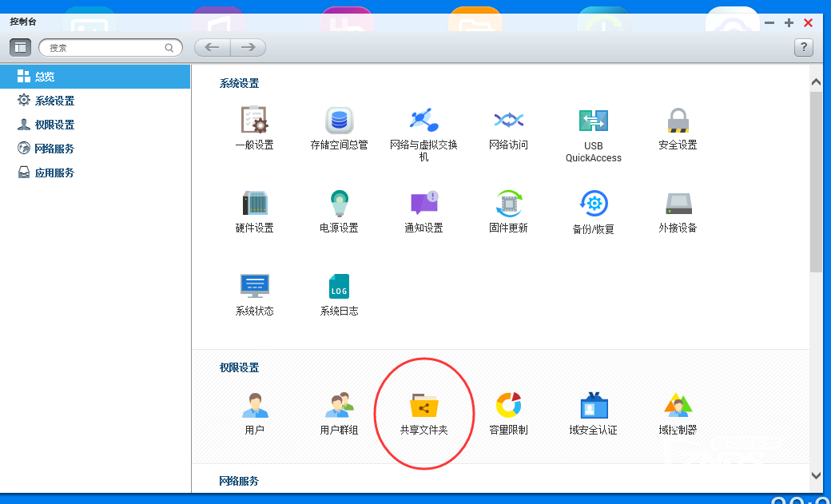Minimize the 控制台 window
Screen dimensions: 831x504
point(769,23)
